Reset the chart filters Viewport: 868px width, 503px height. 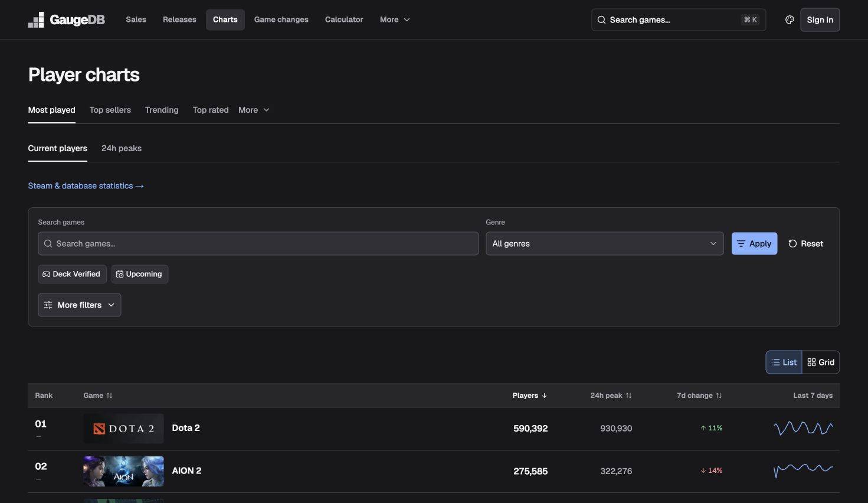(x=806, y=244)
